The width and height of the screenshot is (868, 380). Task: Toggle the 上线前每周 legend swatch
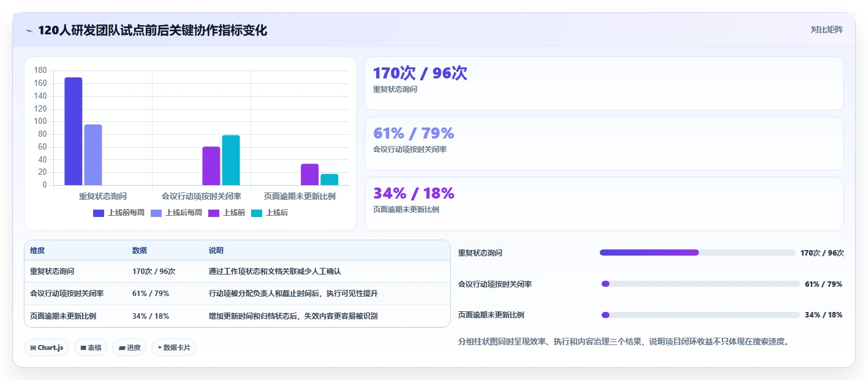click(99, 213)
